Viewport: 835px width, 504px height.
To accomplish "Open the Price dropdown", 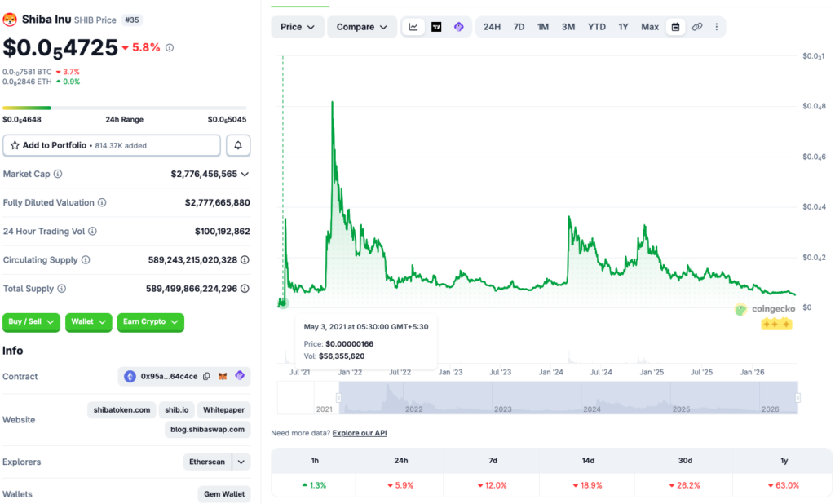I will (x=297, y=27).
